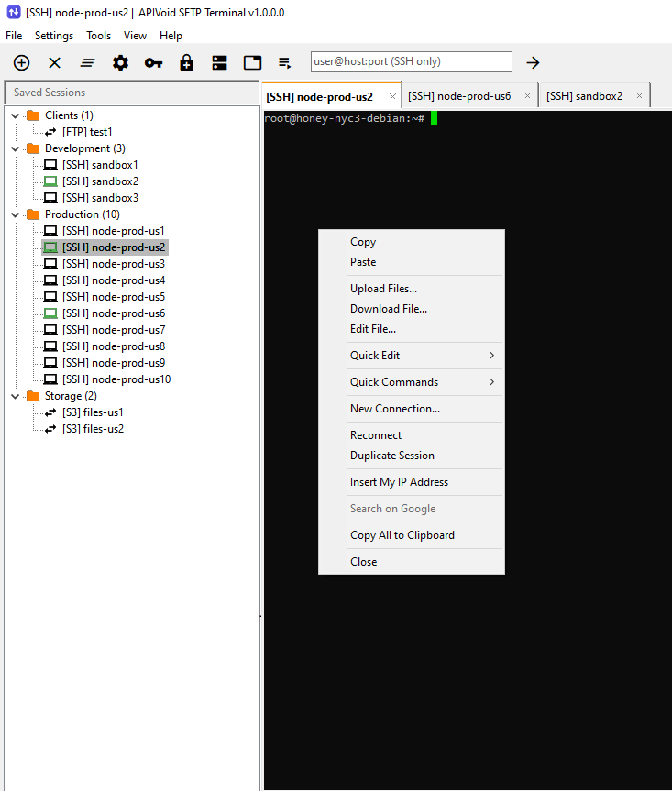Click the Clients folder icon
672x791 pixels.
point(33,115)
